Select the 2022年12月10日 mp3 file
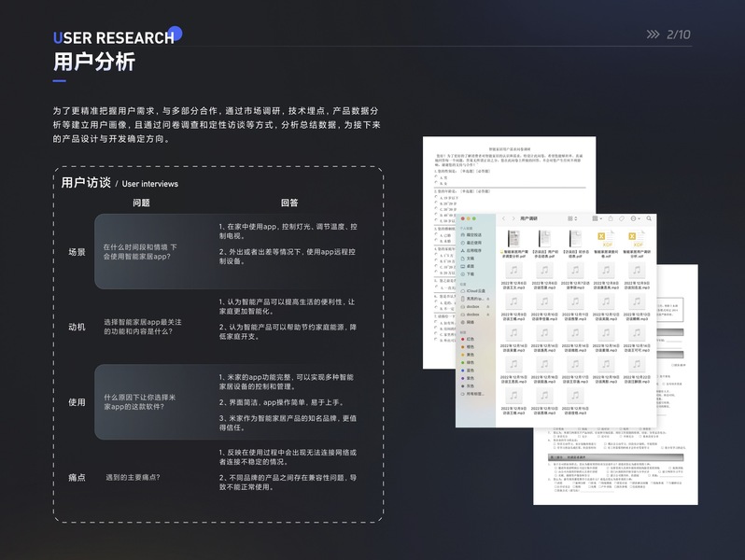Screen dimensions: 745x560 (x=544, y=307)
